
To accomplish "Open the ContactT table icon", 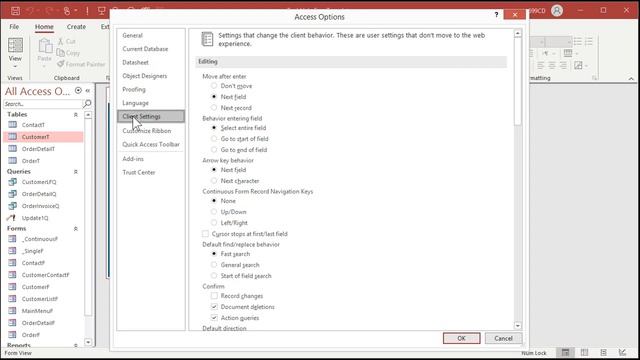I will 13,124.
